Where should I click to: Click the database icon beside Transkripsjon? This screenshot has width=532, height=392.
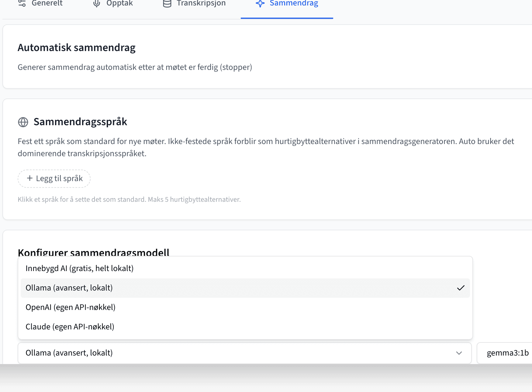[167, 3]
